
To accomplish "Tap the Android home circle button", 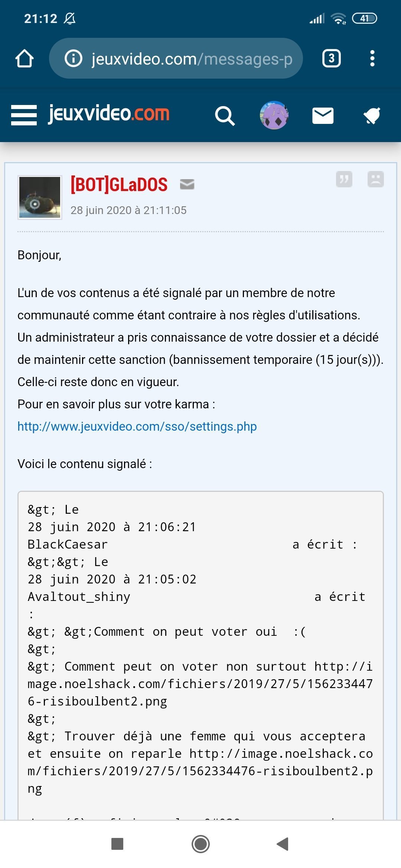I will point(200,844).
